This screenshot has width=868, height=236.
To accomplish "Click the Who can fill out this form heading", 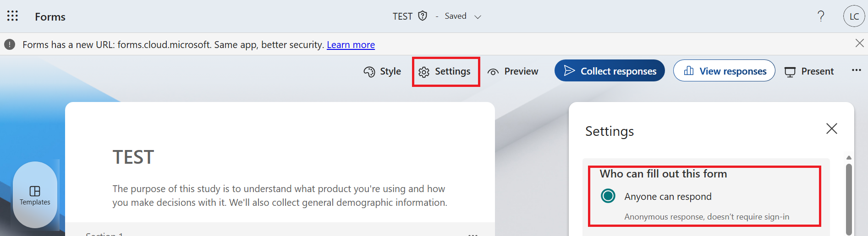I will pyautogui.click(x=663, y=174).
